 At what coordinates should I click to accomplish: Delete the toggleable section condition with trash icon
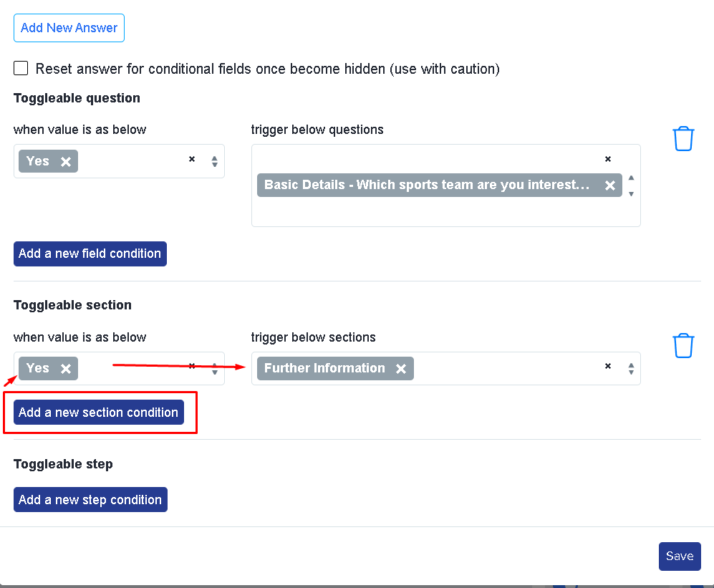coord(683,346)
